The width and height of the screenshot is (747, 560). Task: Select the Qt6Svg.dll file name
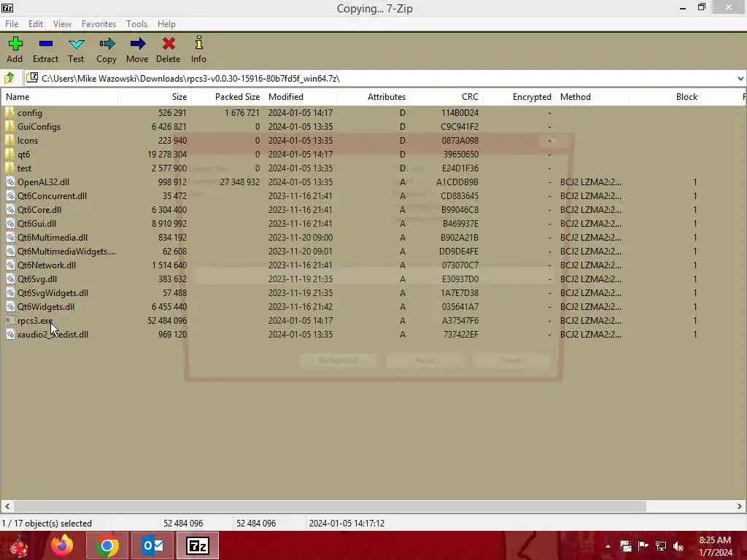(37, 279)
